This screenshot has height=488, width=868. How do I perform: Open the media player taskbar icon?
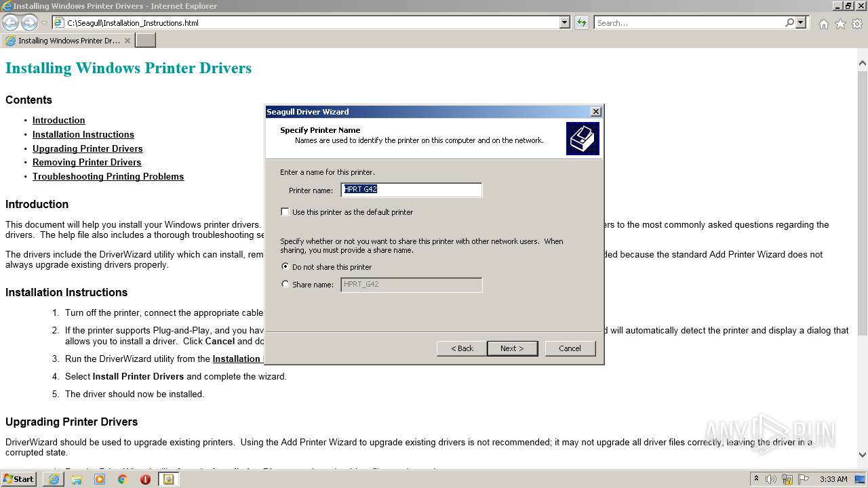100,479
